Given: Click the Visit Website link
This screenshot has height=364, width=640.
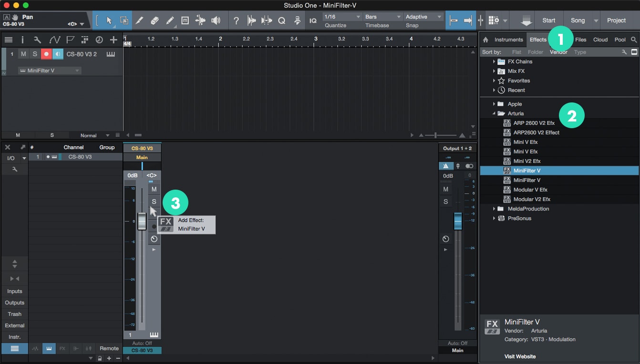Looking at the screenshot, I should (520, 356).
